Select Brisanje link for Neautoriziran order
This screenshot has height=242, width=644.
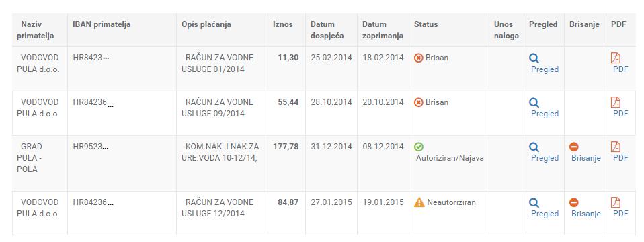pos(586,214)
